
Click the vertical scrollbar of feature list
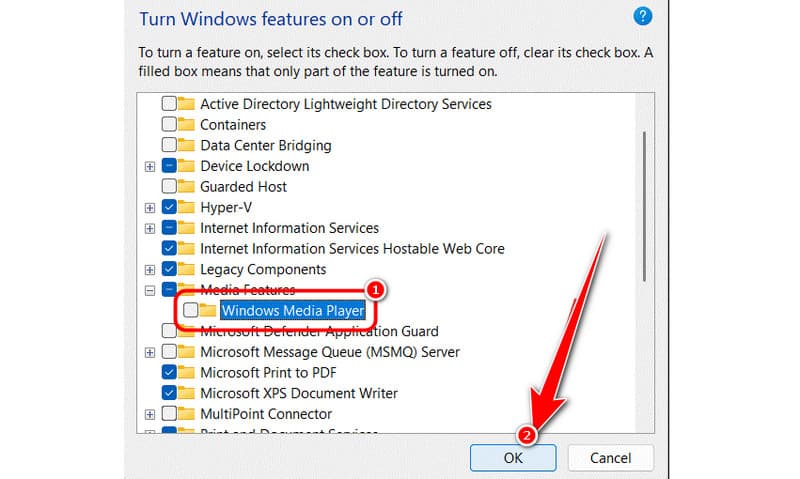point(645,200)
